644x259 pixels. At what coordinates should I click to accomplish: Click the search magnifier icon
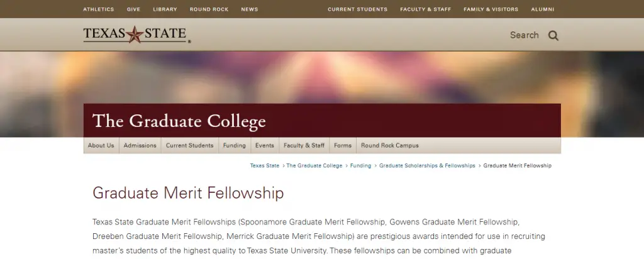[x=553, y=35]
